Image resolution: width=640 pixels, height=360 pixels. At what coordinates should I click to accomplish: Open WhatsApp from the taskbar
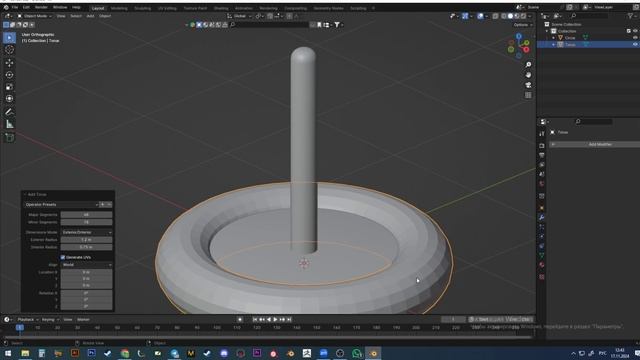[357, 353]
